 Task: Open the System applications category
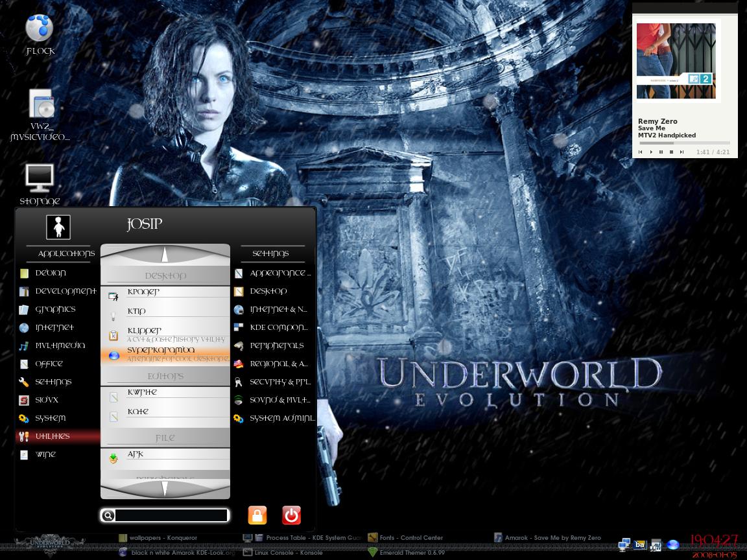[58, 417]
